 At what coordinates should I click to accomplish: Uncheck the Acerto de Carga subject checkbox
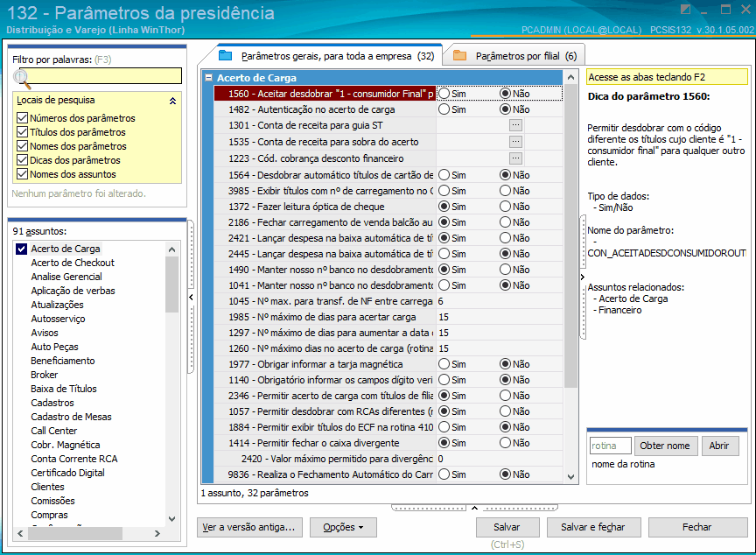tap(21, 249)
